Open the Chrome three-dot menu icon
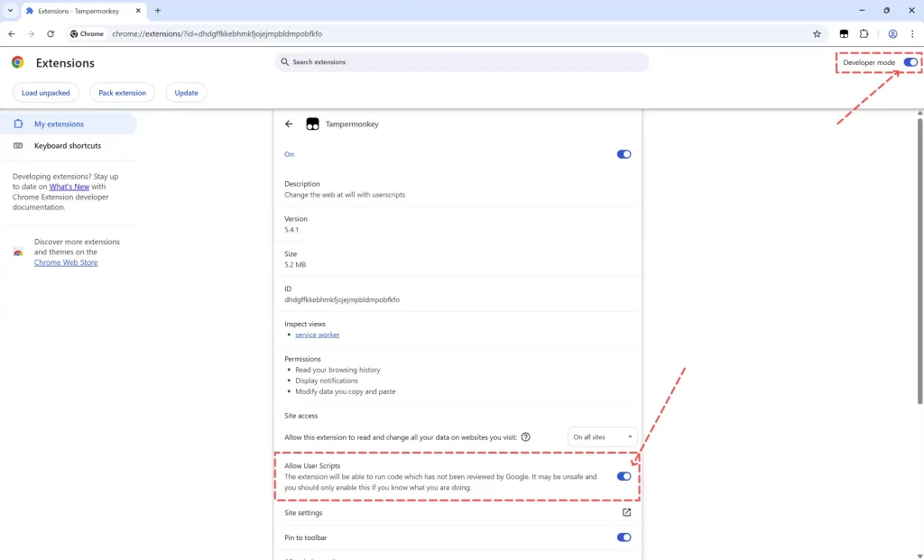924x560 pixels. tap(914, 33)
